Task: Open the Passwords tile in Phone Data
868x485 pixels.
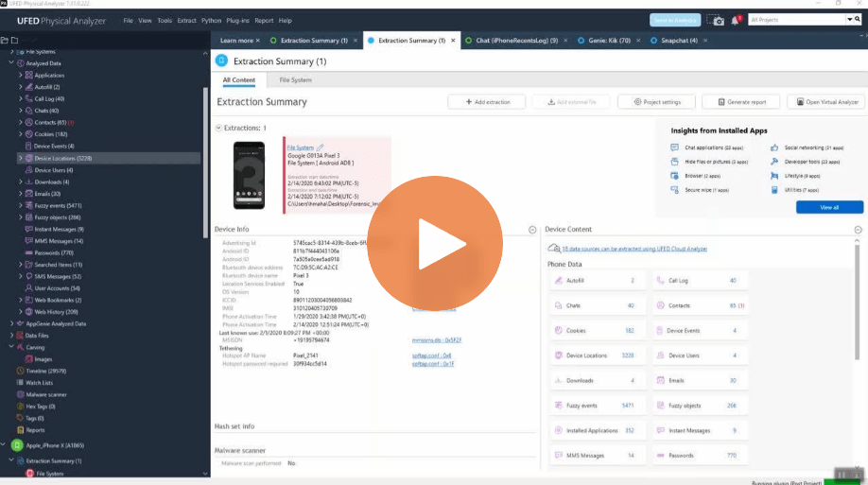Action: [x=700, y=456]
